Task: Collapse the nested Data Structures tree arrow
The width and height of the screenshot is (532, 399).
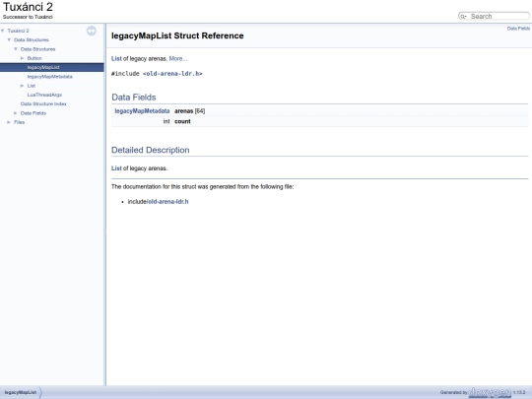Action: (x=16, y=49)
